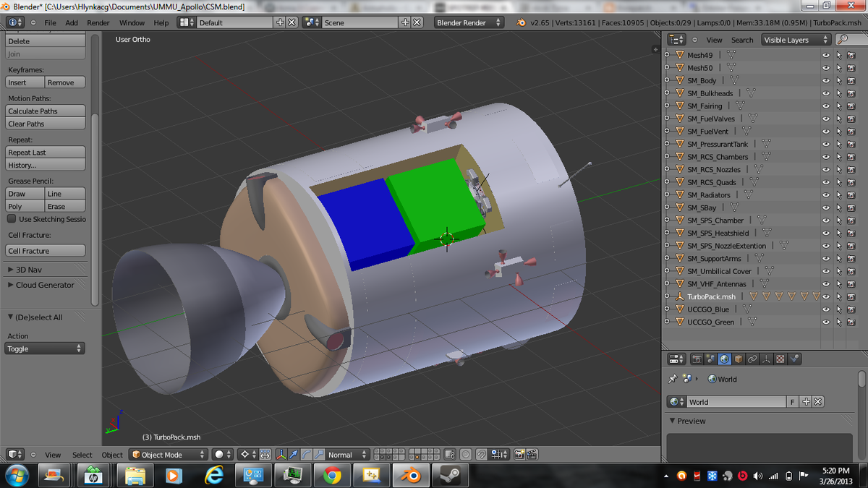Toggle visibility eye for SM_Fairing
Screen dimensions: 868x488
coord(826,106)
